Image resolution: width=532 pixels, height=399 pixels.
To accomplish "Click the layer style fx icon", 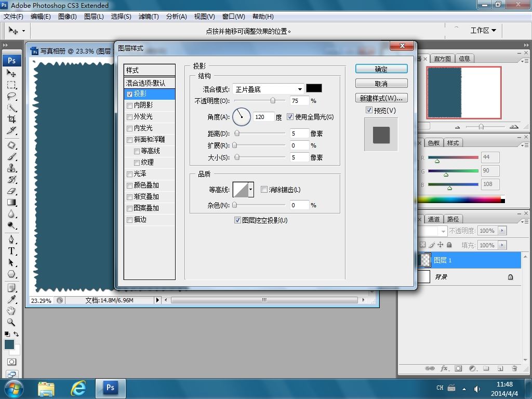I will click(x=444, y=368).
